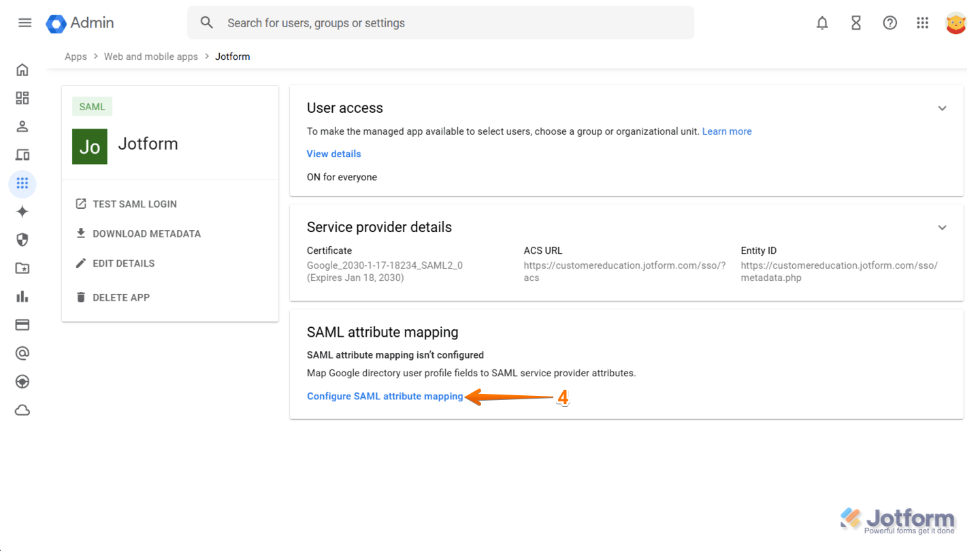Open the main hamburger menu
This screenshot has height=551, width=980.
tap(25, 23)
